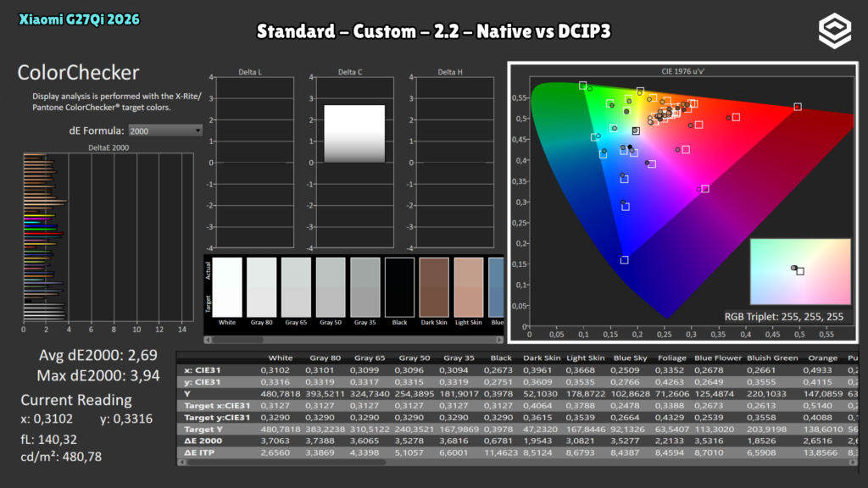Click the ColorChecker heading

[78, 73]
